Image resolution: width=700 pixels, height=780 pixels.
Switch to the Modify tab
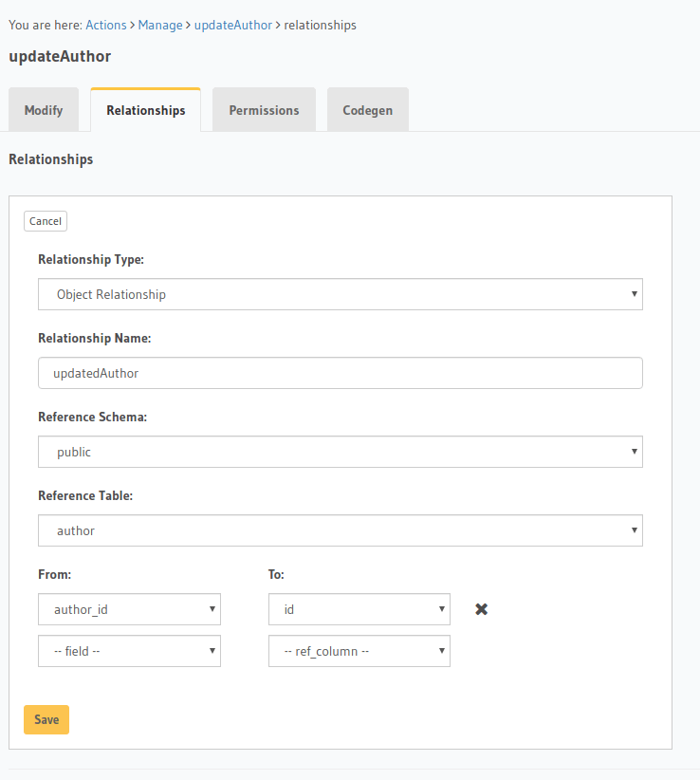pyautogui.click(x=44, y=110)
